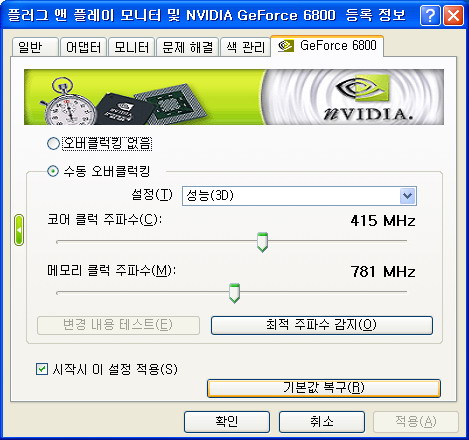Click the NVIDIA icon on GeForce 6800 tab
Screen dimensions: 469x440
click(x=286, y=46)
